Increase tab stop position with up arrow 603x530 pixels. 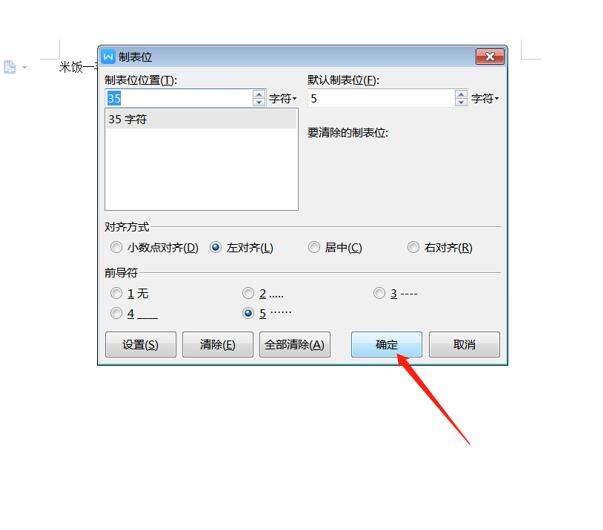259,94
